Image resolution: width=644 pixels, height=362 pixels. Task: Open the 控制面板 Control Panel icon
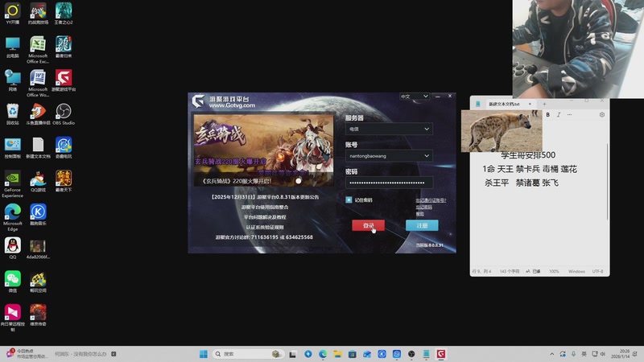click(13, 148)
